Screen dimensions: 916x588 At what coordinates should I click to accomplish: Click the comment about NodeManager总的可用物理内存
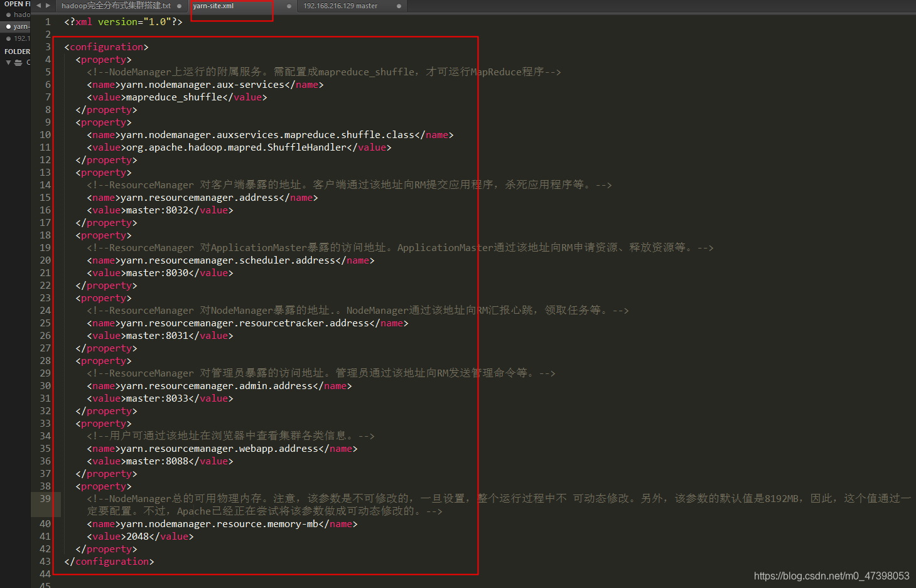[x=498, y=505]
